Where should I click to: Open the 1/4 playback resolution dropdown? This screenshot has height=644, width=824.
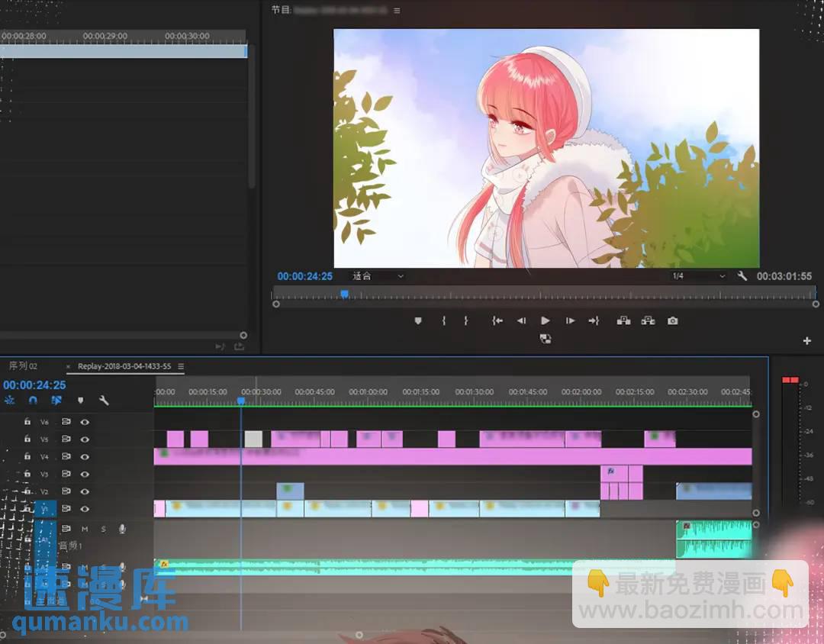pos(698,276)
